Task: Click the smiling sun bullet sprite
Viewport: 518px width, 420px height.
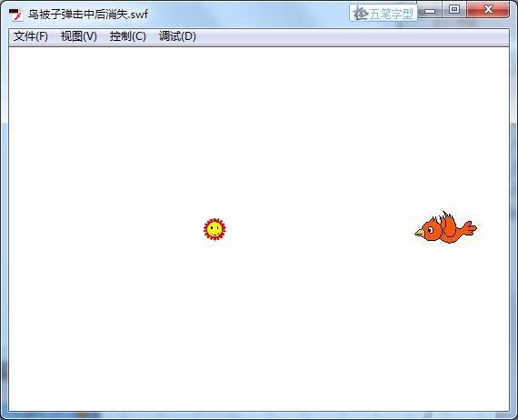Action: pyautogui.click(x=214, y=229)
